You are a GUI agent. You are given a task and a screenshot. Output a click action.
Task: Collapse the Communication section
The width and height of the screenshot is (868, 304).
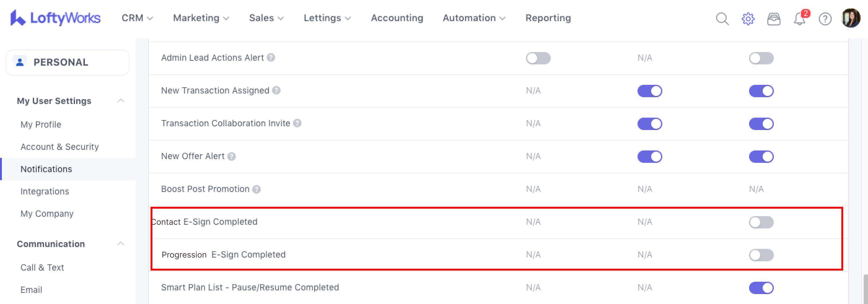point(121,244)
